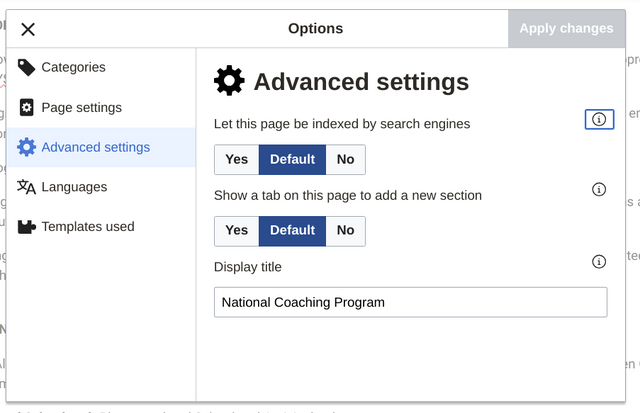640x413 pixels.
Task: Select Default for new section tab
Action: [292, 231]
